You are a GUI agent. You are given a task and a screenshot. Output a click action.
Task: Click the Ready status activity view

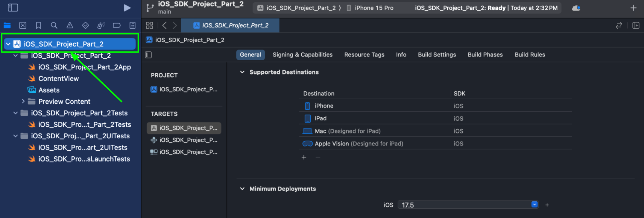point(486,8)
